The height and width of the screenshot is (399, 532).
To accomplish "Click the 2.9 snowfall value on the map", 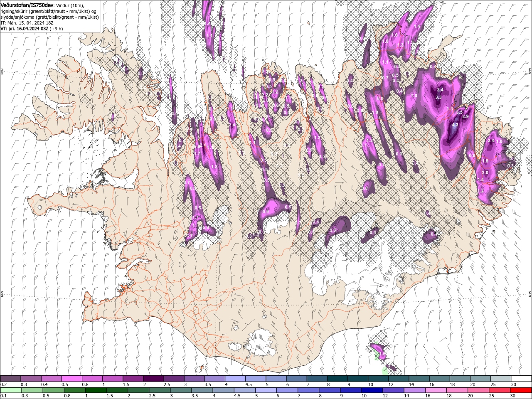I will pos(465,117).
